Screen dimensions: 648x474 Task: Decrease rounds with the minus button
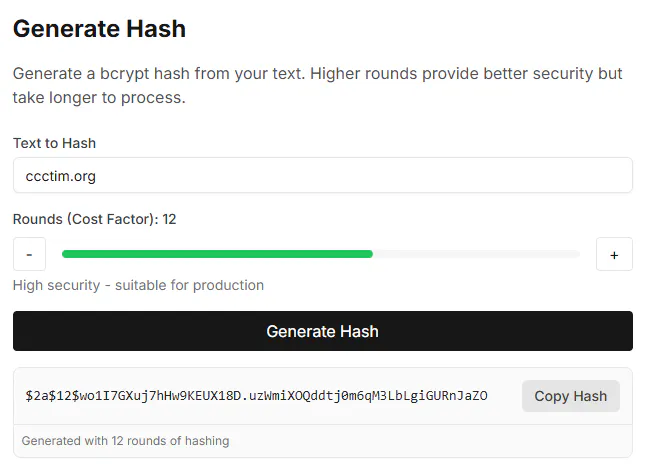pyautogui.click(x=29, y=254)
